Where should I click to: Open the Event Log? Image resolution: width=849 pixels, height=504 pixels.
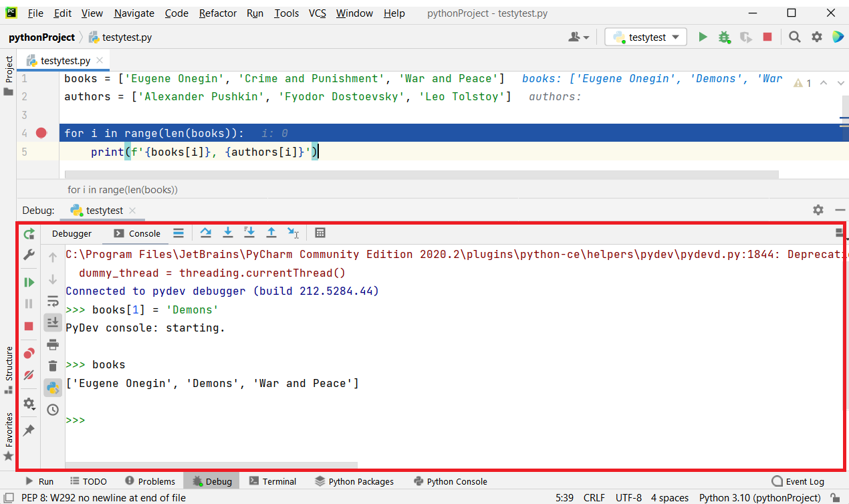coord(798,481)
